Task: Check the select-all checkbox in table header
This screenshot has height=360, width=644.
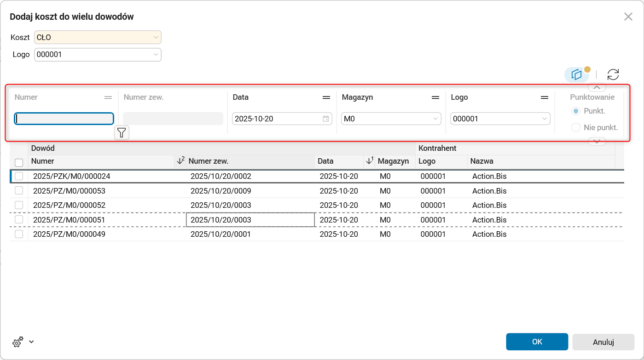Action: (x=19, y=162)
